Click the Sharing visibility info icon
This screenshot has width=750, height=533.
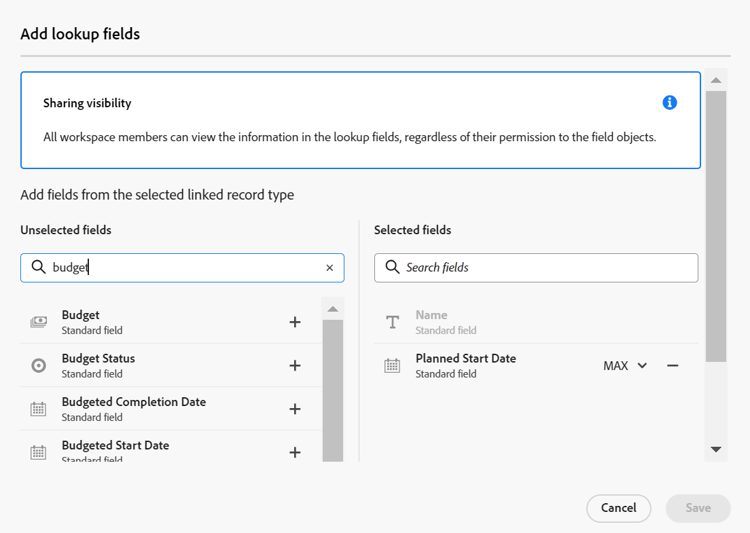670,103
